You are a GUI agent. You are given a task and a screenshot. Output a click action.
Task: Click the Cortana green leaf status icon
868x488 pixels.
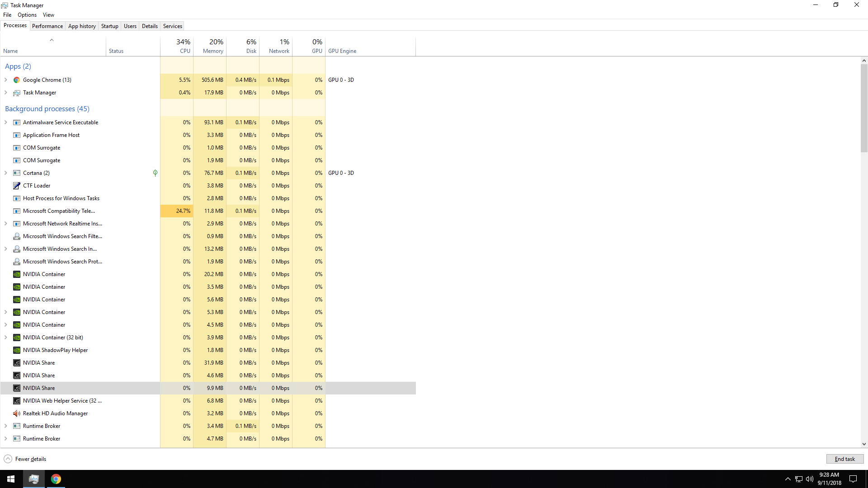tap(155, 173)
